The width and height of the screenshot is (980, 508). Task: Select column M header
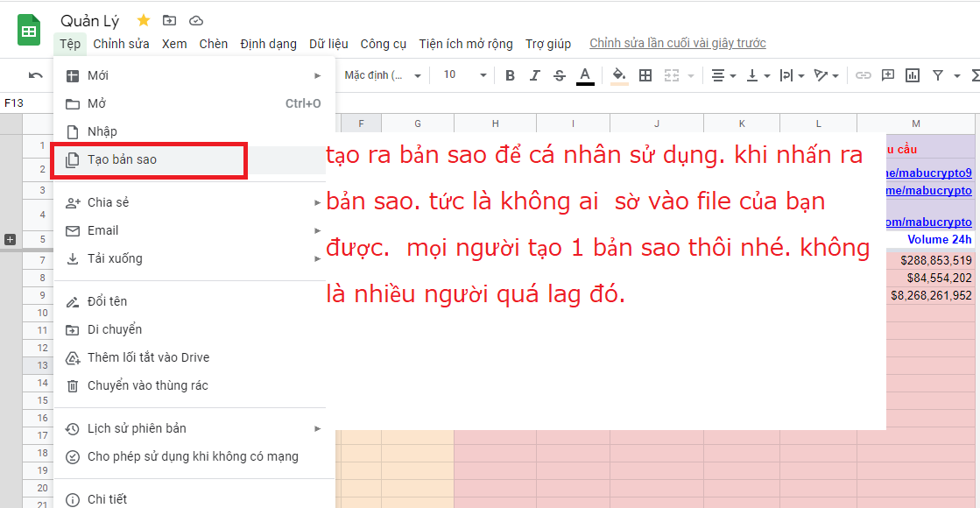pos(915,123)
